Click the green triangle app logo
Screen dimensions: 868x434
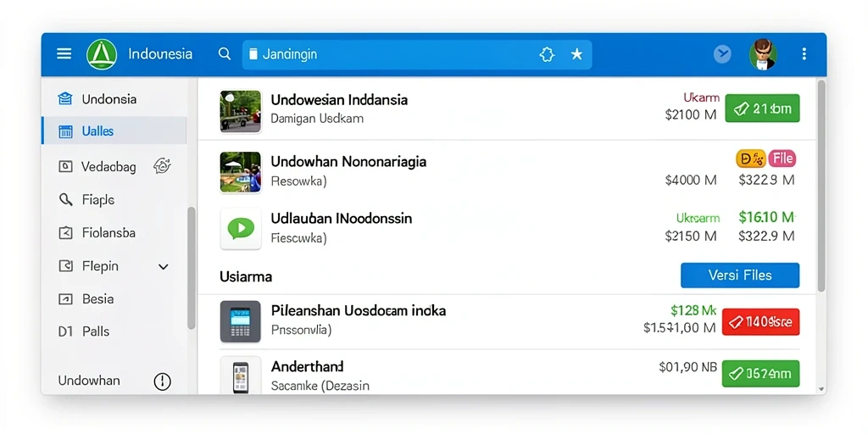point(102,54)
